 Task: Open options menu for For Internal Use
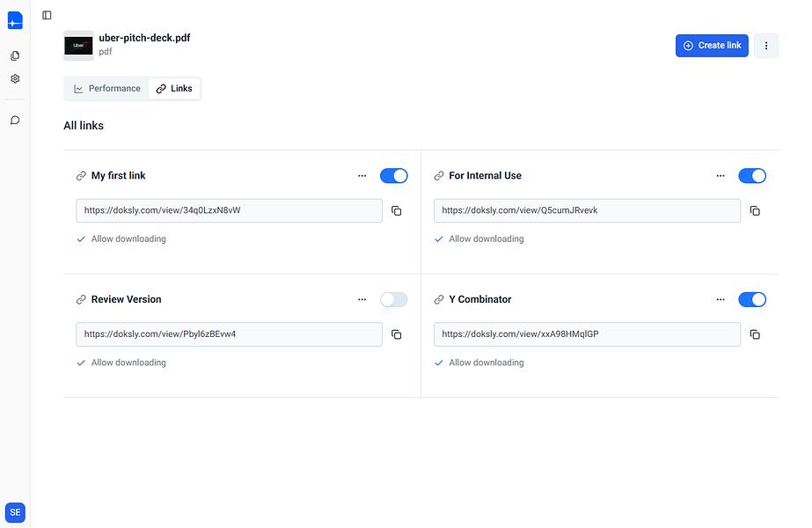[x=721, y=176]
